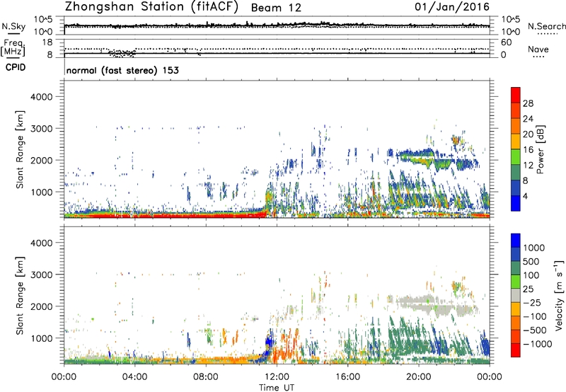The width and height of the screenshot is (566, 392).
Task: Click the "28" power colorbar label
Action: 528,103
